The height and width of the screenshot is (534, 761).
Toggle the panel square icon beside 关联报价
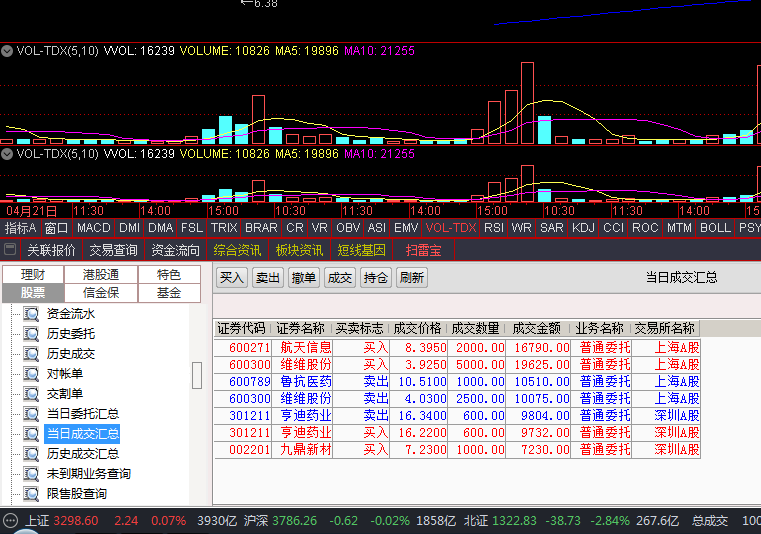10,250
